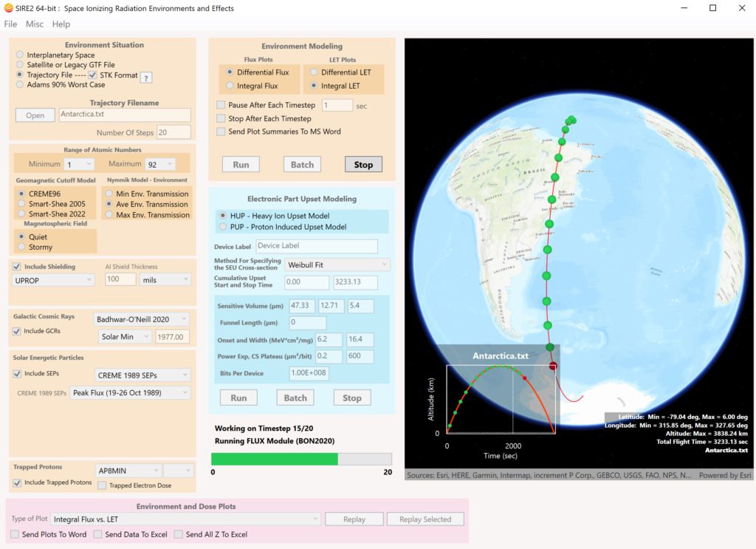Toggle Include SEPs checkbox
The height and width of the screenshot is (549, 756).
pos(17,374)
